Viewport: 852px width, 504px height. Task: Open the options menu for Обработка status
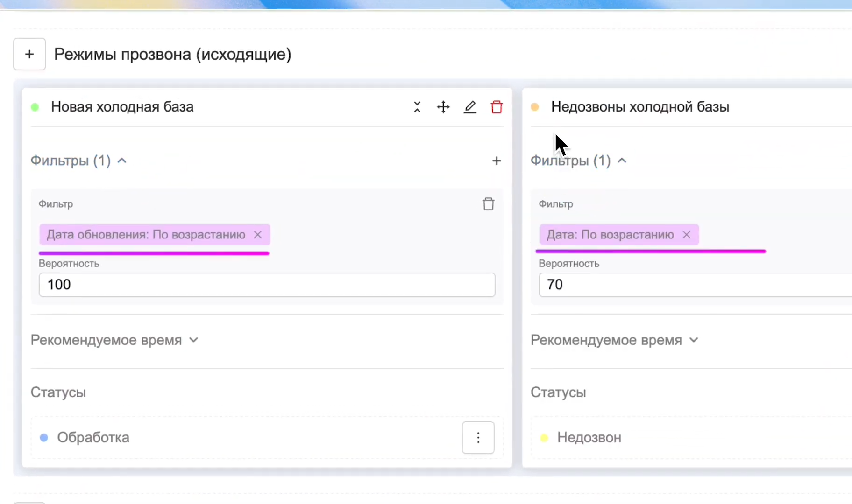tap(478, 438)
